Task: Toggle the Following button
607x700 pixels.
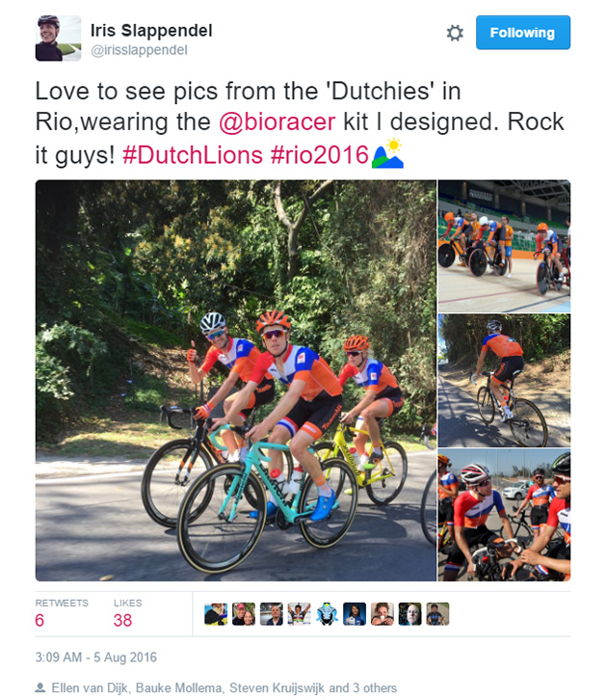Action: [x=523, y=33]
